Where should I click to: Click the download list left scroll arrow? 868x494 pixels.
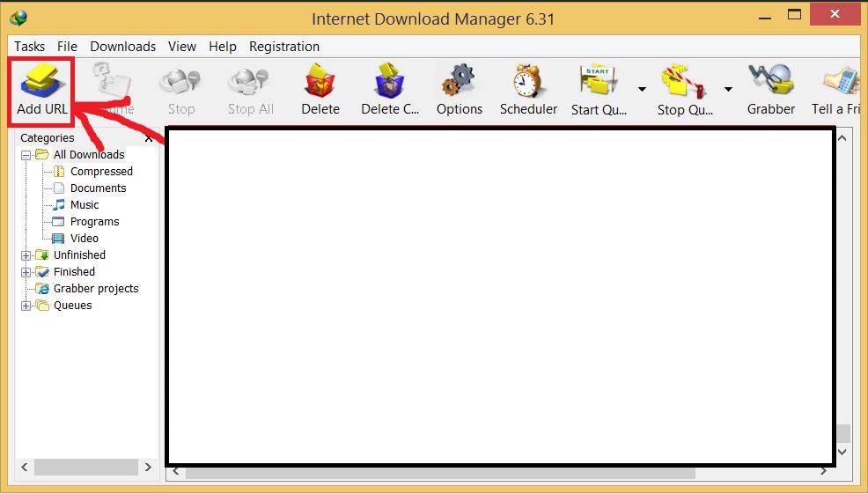pos(176,472)
